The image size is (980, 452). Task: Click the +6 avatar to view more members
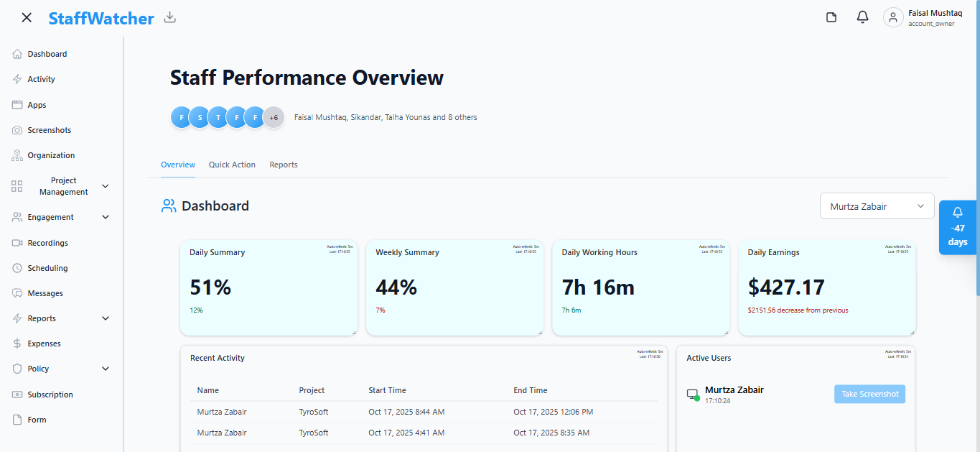(273, 117)
